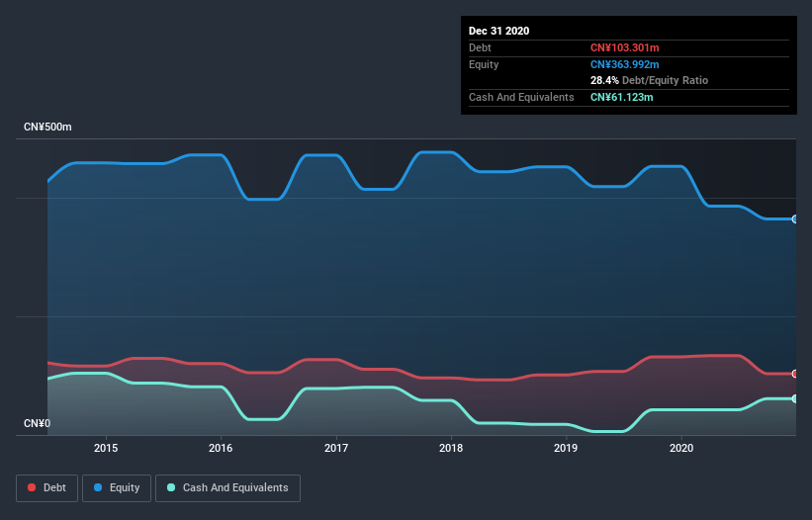The height and width of the screenshot is (520, 812).
Task: Click the 2015 x-axis label
Action: point(106,448)
